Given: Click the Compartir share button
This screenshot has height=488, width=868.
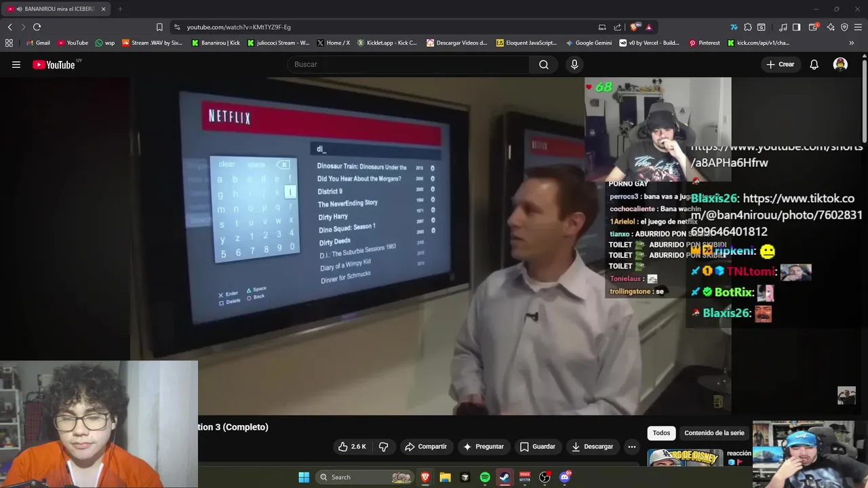Looking at the screenshot, I should (425, 447).
